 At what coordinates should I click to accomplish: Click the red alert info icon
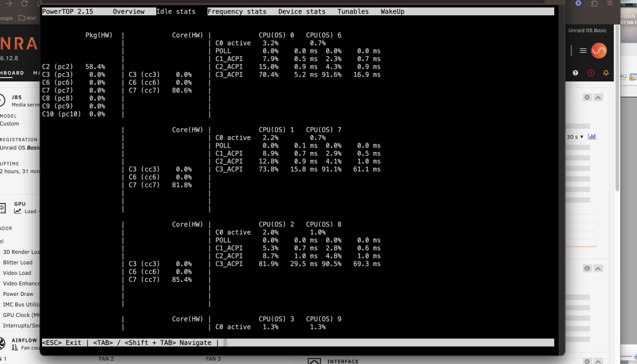tap(590, 73)
